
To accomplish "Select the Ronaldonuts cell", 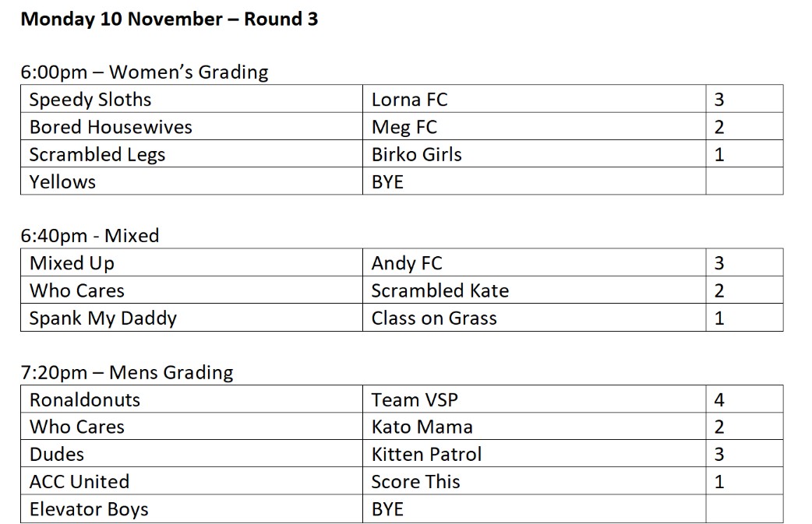I will pos(85,399).
